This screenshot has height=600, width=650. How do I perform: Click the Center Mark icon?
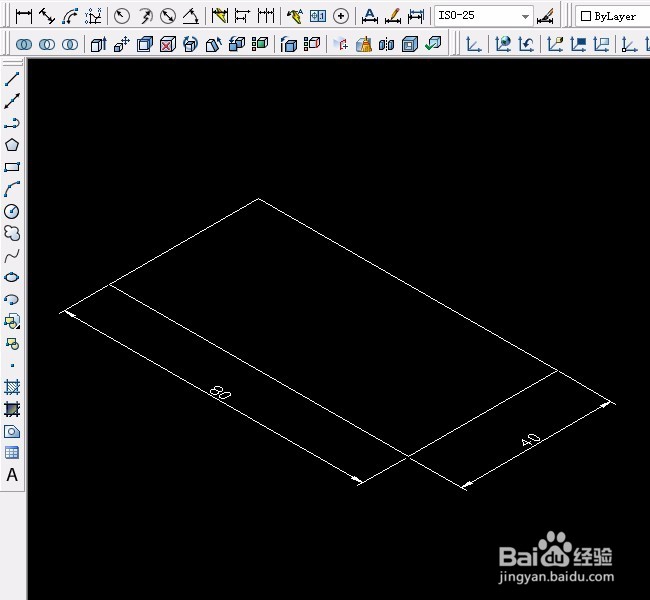tap(341, 16)
